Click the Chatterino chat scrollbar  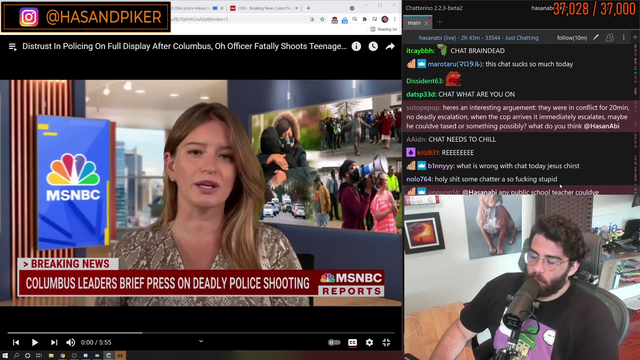636,118
